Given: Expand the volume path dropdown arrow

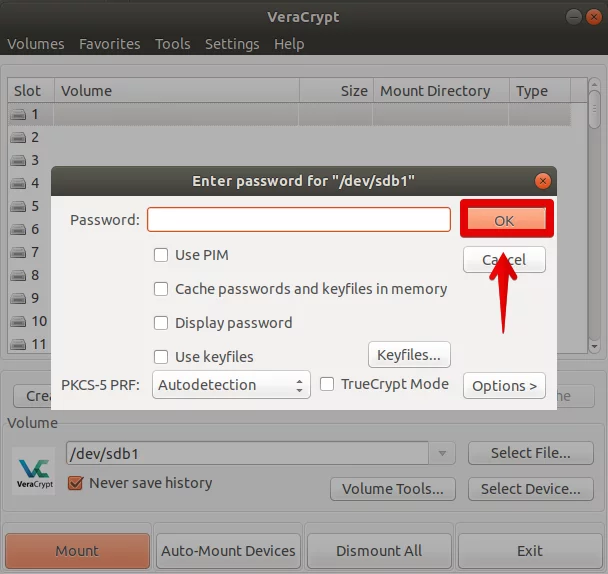Looking at the screenshot, I should [x=442, y=453].
